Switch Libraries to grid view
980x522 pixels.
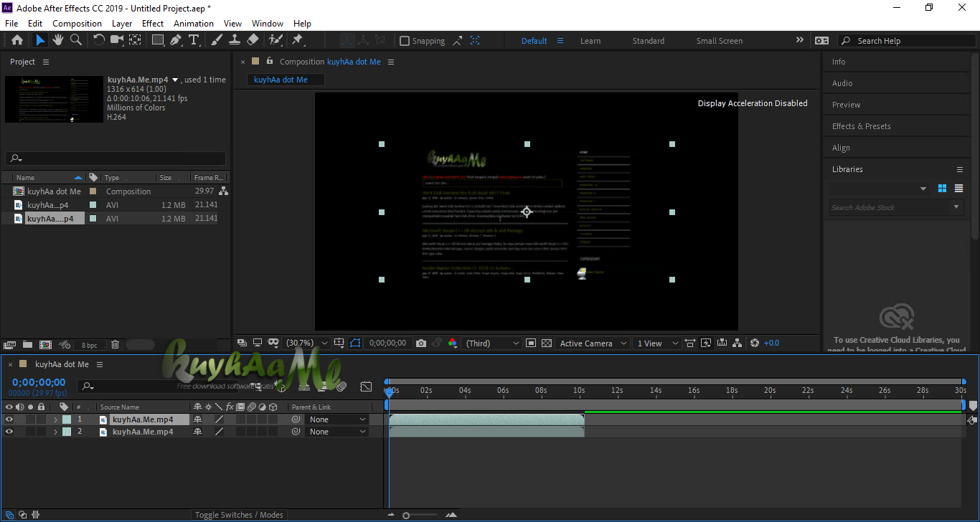tap(943, 189)
